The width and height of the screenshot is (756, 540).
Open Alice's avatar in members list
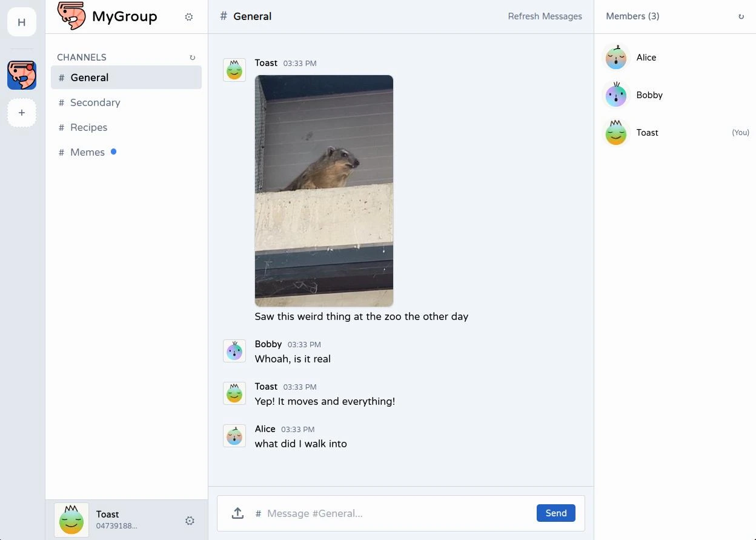point(616,58)
